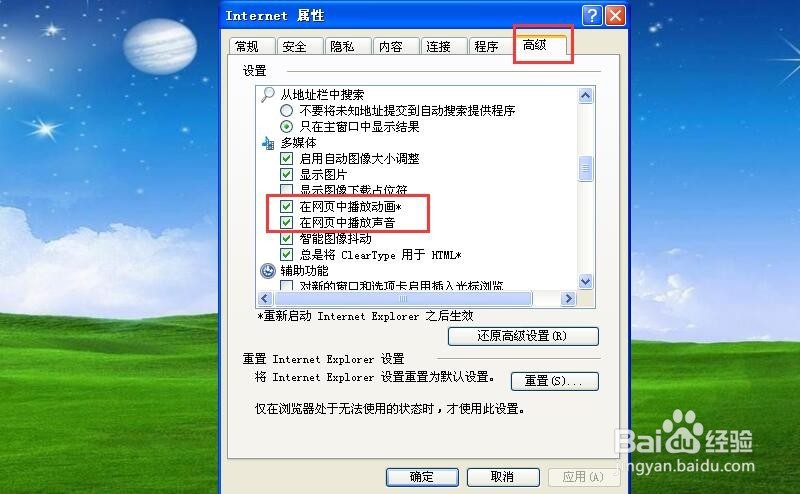
Task: Click the question mark help button
Action: (592, 15)
